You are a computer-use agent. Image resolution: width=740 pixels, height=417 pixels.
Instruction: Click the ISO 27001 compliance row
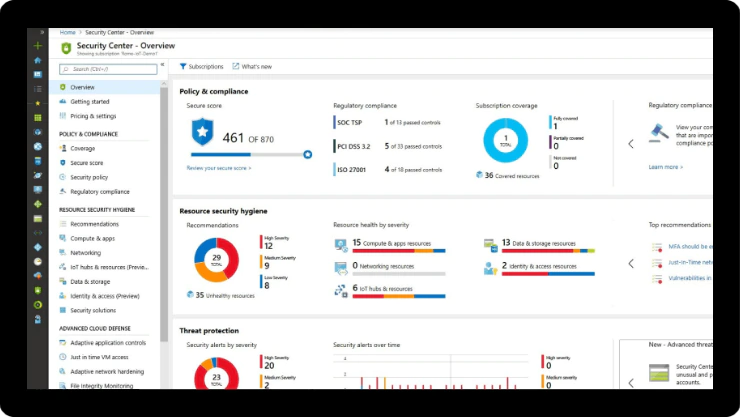tap(388, 169)
